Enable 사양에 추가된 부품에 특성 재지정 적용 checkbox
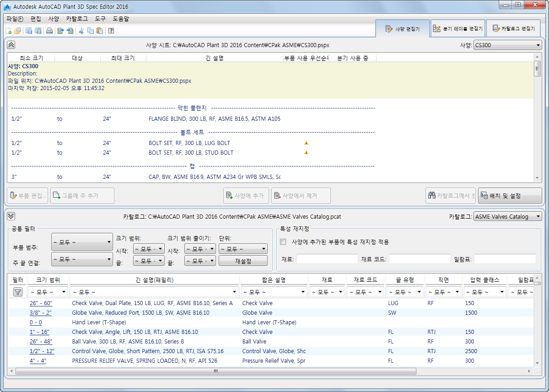The image size is (549, 392). tap(283, 242)
